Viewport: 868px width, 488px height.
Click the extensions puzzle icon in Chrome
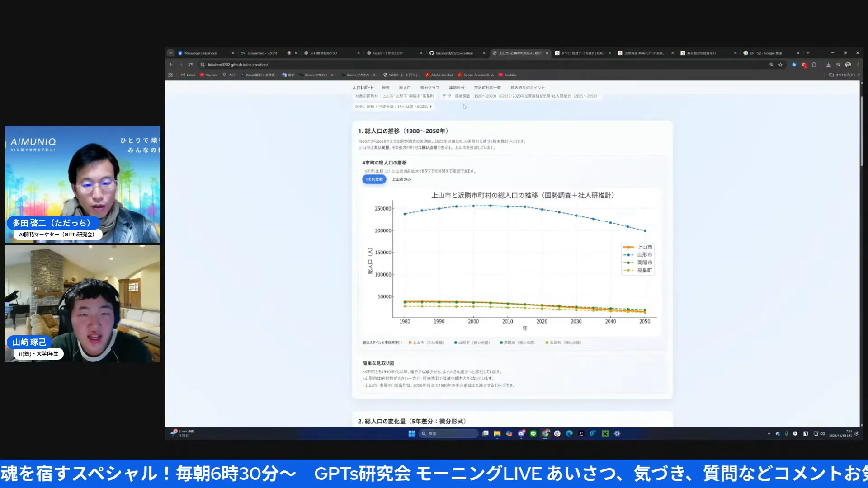pos(814,65)
